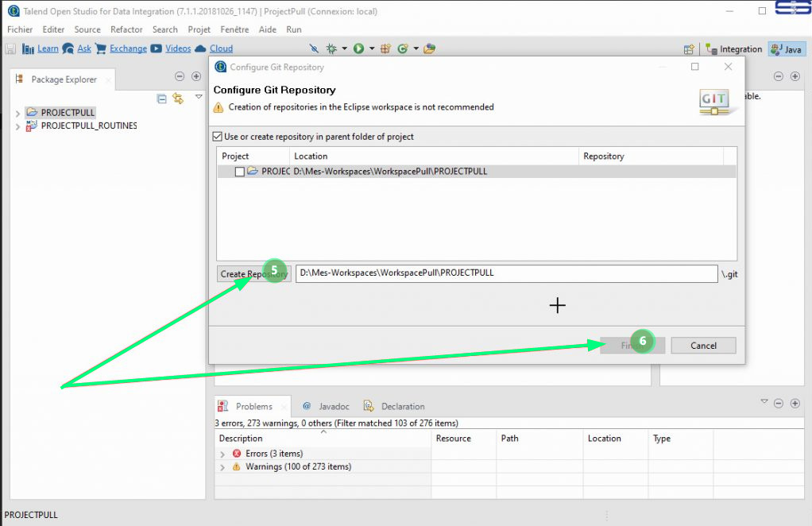Open the Package Explorer view menu triangle

[199, 97]
